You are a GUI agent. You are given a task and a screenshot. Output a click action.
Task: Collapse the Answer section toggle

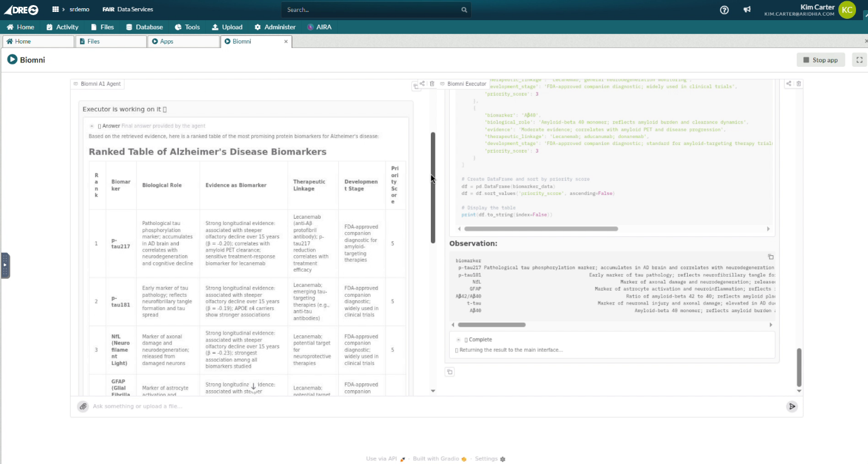(92, 126)
